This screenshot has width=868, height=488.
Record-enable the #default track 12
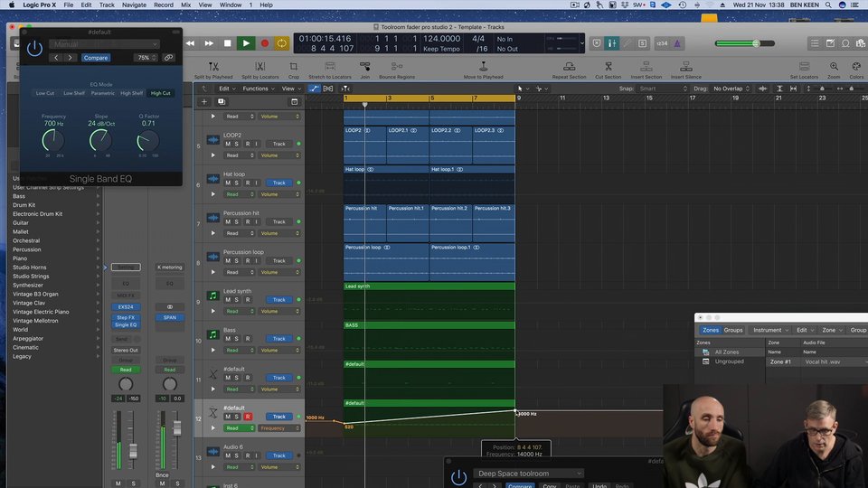pos(248,417)
